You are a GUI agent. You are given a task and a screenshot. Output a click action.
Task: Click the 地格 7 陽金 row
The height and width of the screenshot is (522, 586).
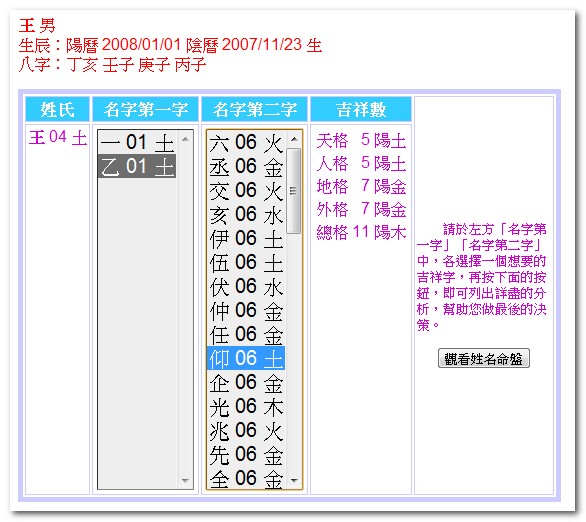point(361,186)
